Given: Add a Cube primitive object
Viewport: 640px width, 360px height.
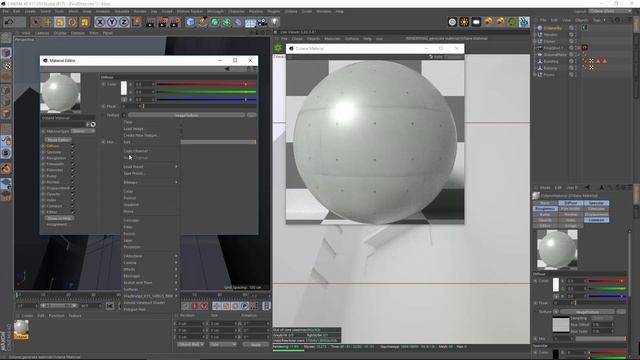Looking at the screenshot, I should tap(190, 22).
